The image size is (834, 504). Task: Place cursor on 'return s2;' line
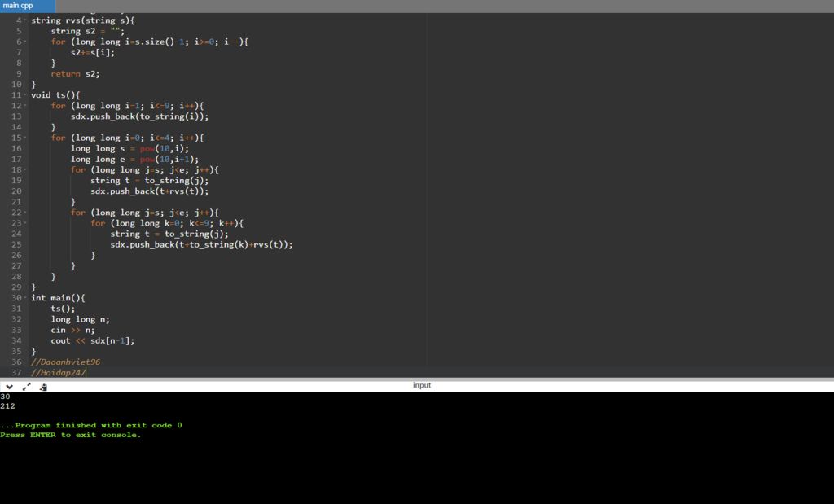pos(75,74)
